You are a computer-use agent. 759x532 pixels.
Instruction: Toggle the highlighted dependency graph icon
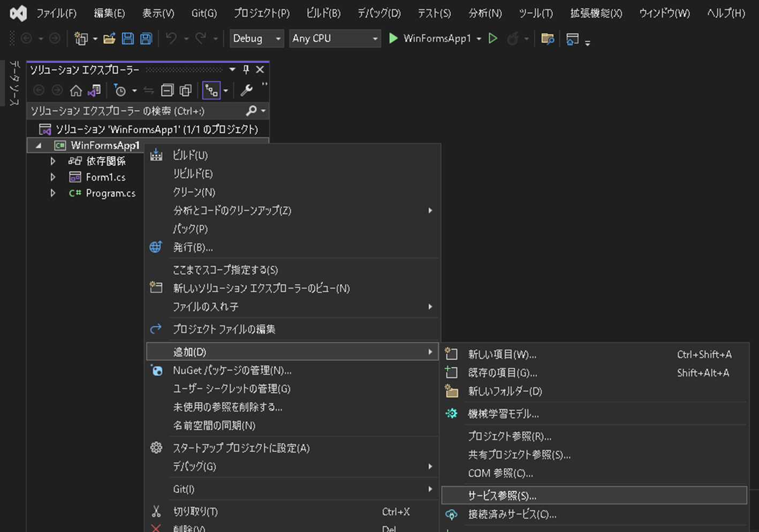[x=211, y=89]
